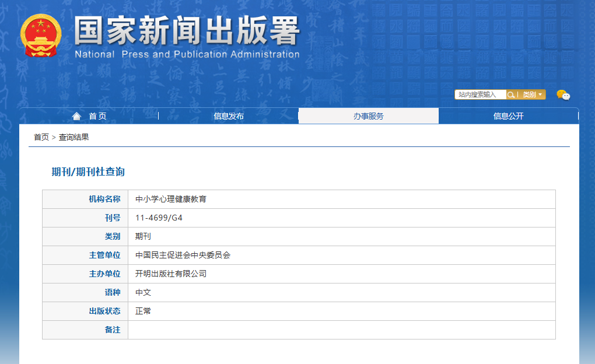The width and height of the screenshot is (595, 364).
Task: Click the 首页 breadcrumb link
Action: click(41, 137)
